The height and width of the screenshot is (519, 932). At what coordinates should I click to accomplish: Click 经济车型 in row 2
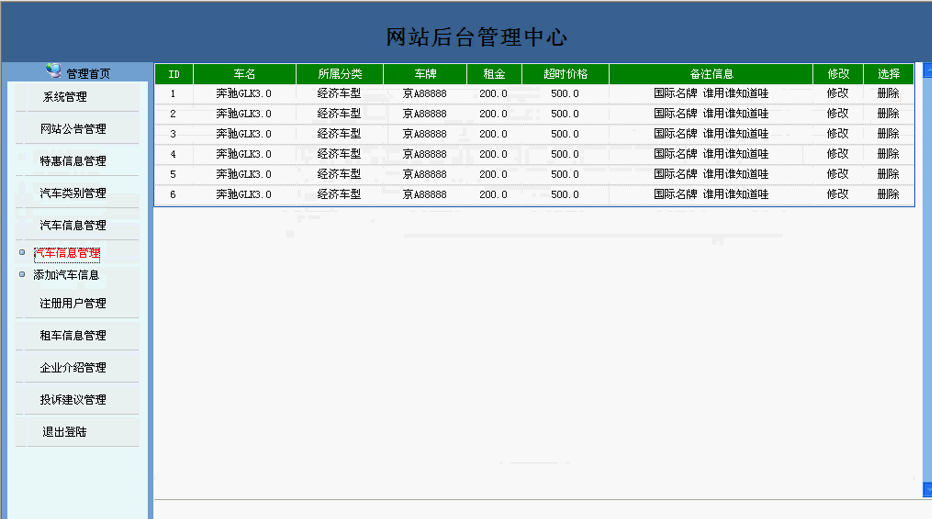click(339, 114)
